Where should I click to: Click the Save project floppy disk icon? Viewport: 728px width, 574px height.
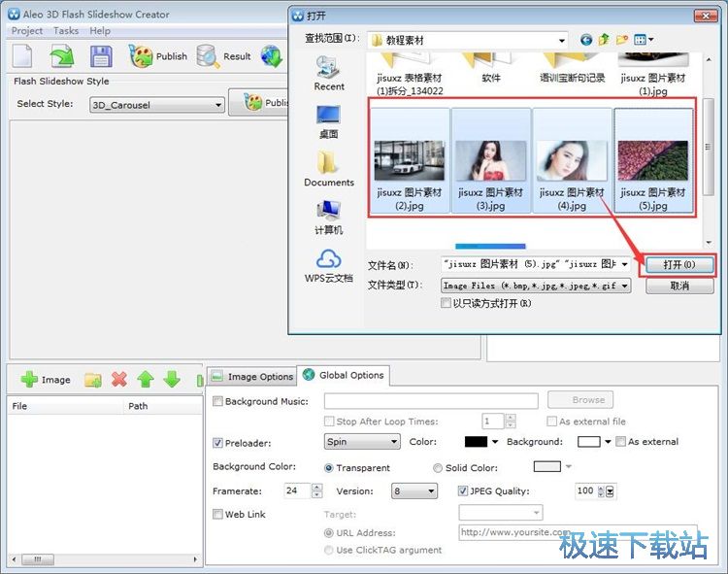tap(101, 56)
